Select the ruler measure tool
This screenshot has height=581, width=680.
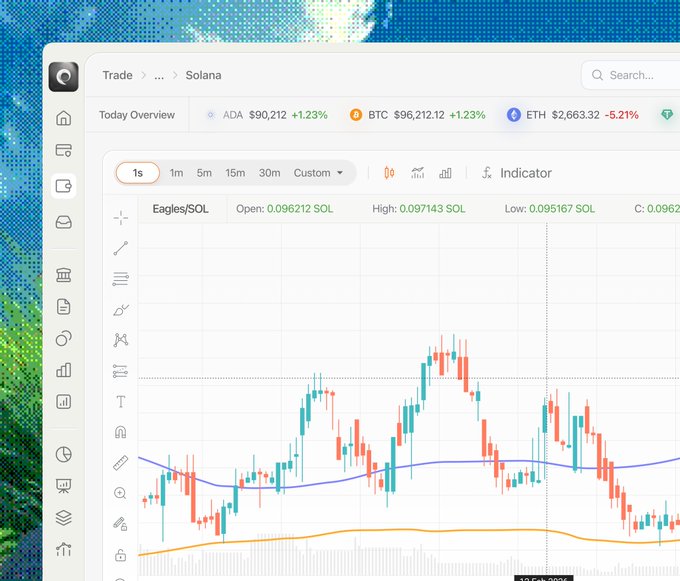point(121,463)
